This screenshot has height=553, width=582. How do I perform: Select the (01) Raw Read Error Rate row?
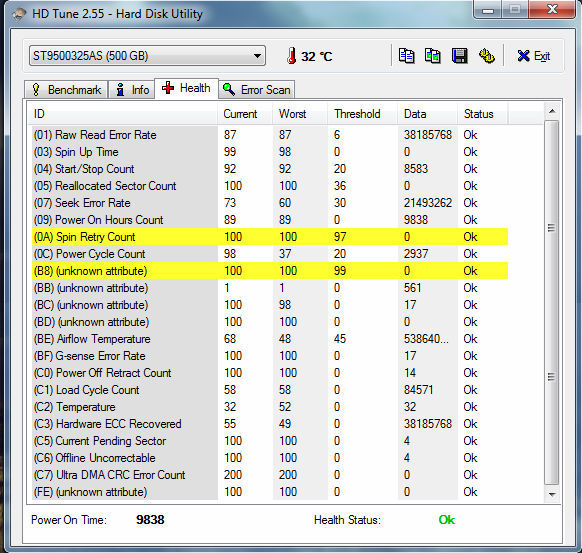(270, 135)
